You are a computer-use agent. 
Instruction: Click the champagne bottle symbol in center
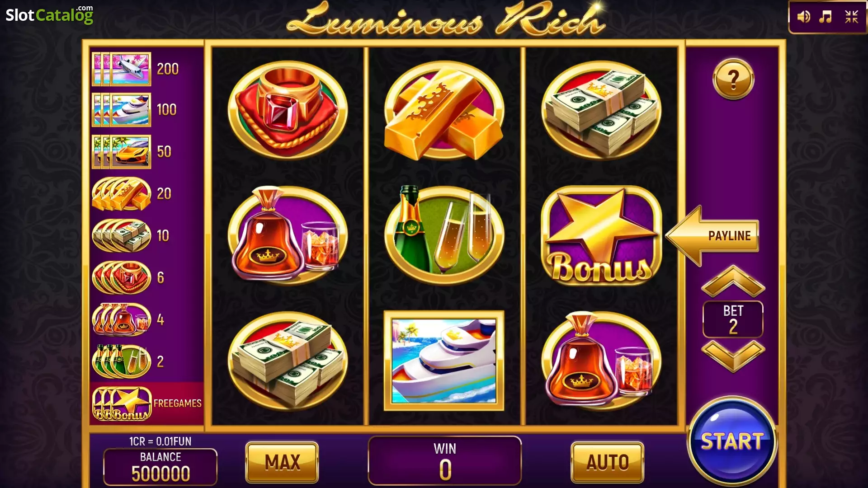point(444,234)
